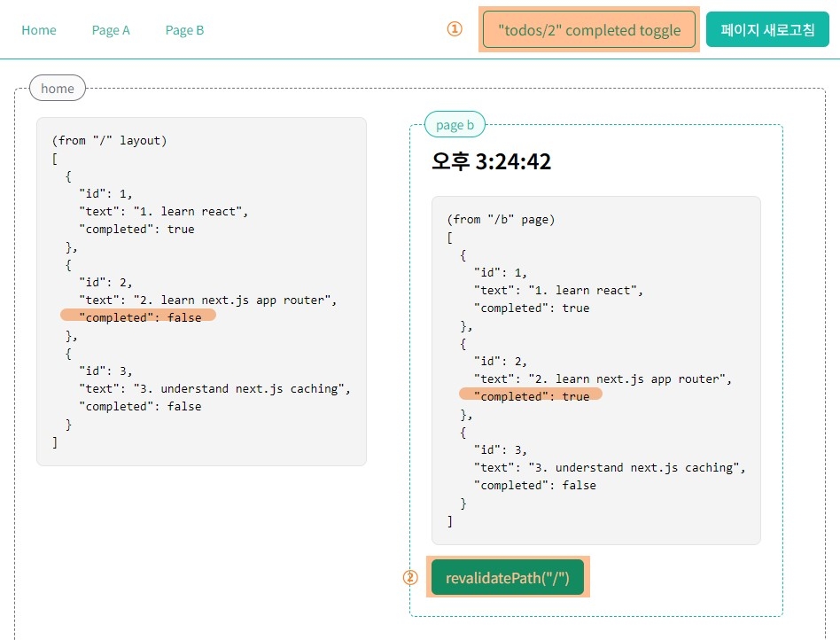Click the (from "/" layout) header text
Viewport: 840px width, 640px height.
[x=109, y=140]
